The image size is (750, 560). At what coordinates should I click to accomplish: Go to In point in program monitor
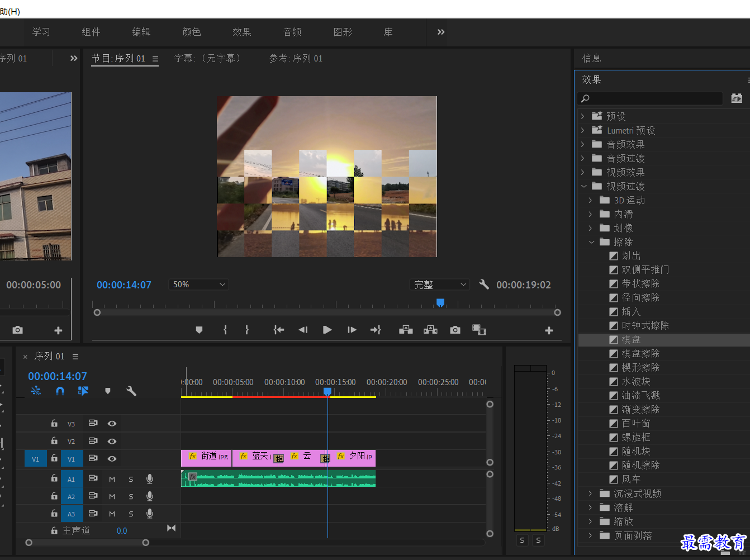point(279,330)
